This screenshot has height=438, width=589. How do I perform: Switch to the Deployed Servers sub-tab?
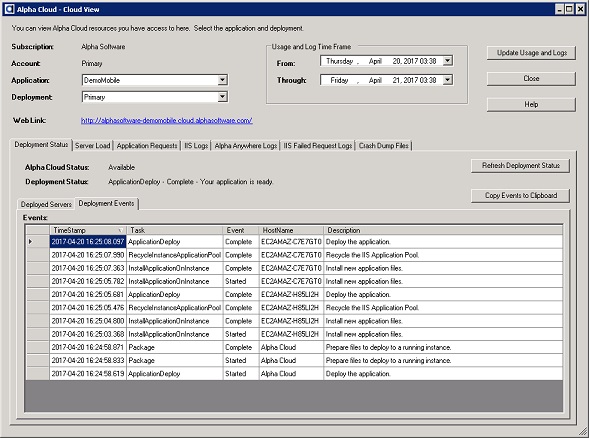click(x=46, y=204)
